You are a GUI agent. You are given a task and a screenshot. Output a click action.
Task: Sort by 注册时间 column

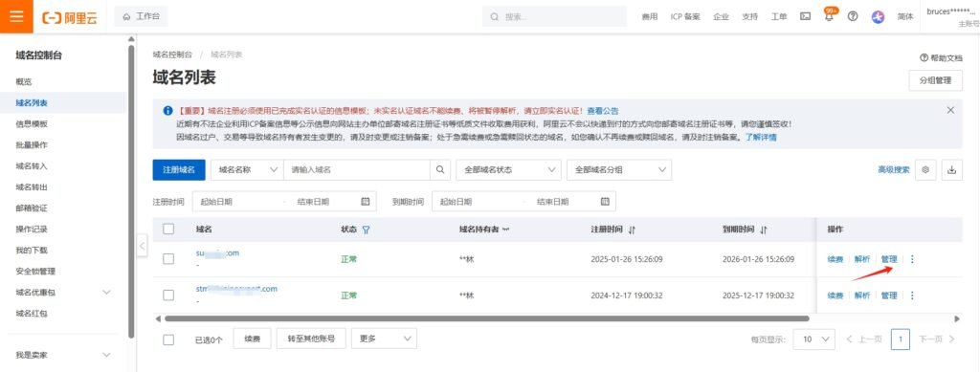632,230
